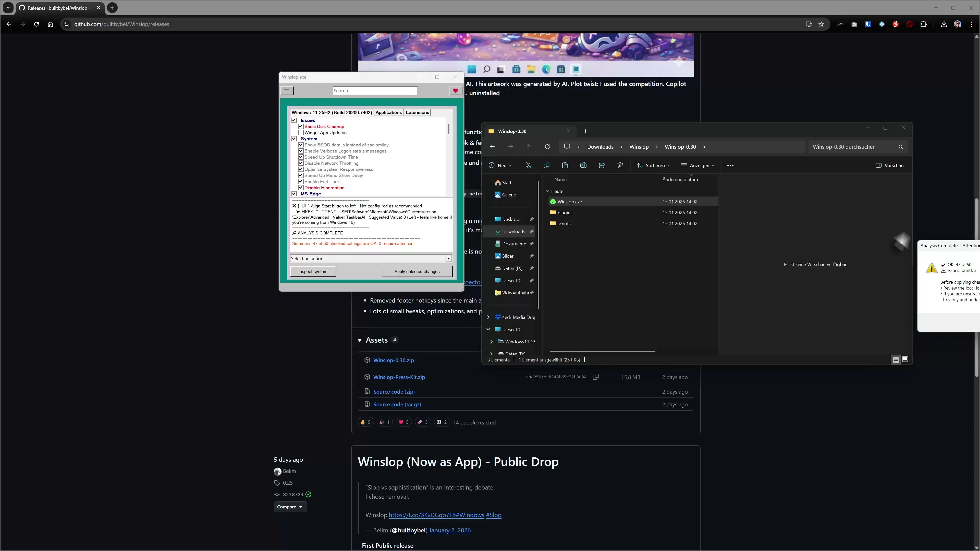Switch to the Extensions tab

coord(417,112)
